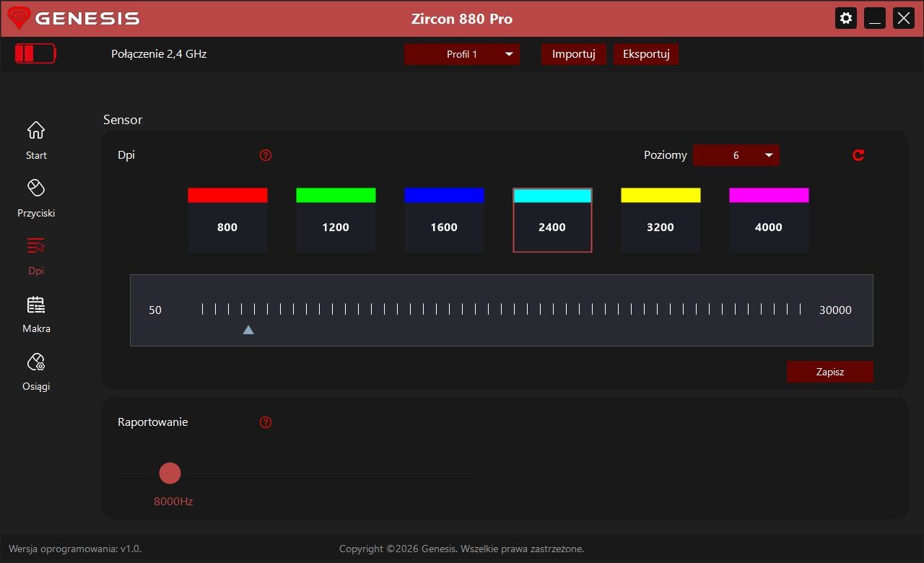Minimize the Zircon 880 Pro window
The height and width of the screenshot is (563, 924).
coord(875,18)
